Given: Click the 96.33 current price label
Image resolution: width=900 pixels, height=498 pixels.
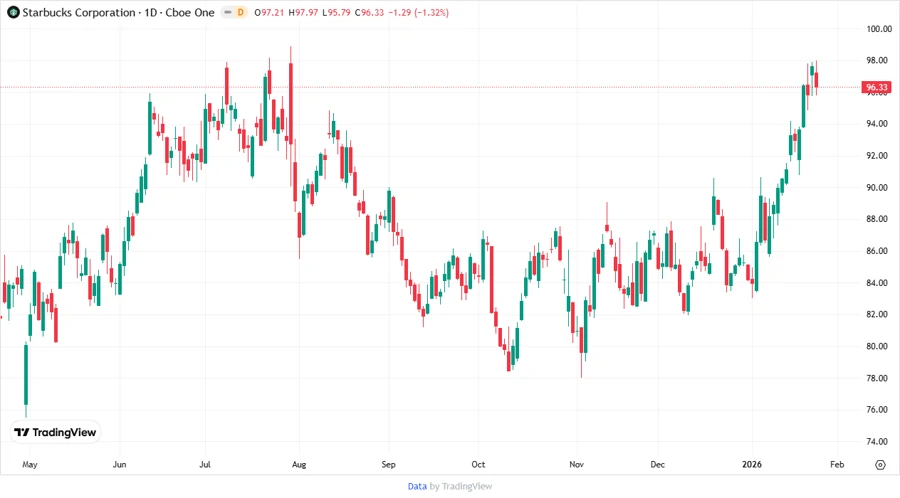Looking at the screenshot, I should click(x=876, y=87).
